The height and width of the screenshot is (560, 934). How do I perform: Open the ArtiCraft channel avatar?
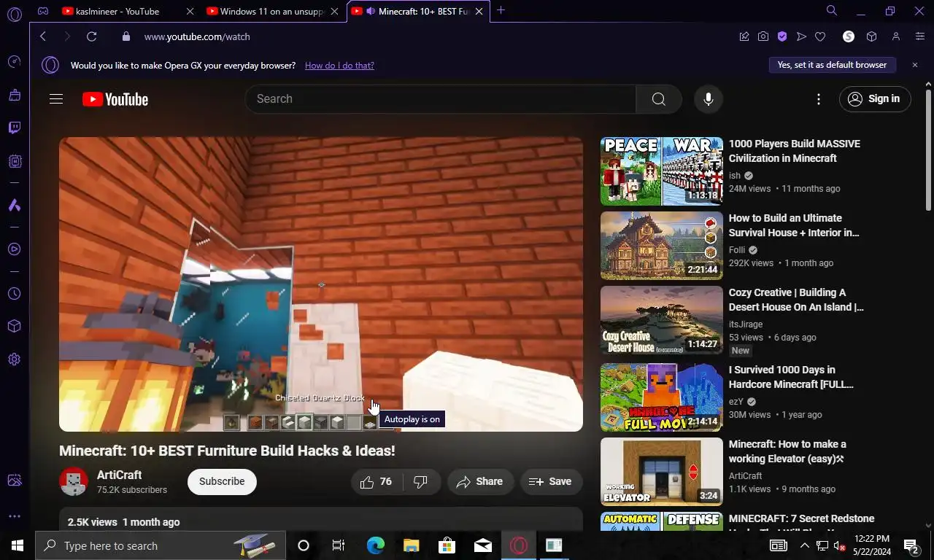pos(74,481)
